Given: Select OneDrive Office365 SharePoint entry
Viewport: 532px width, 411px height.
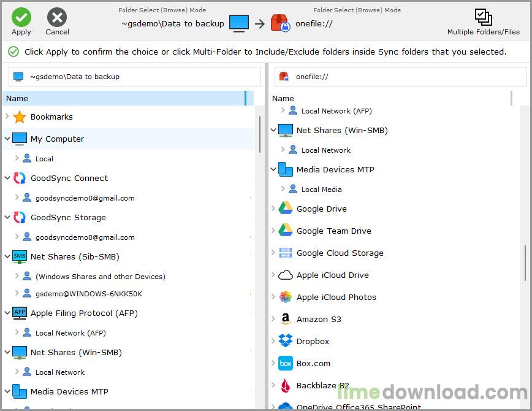Looking at the screenshot, I should (359, 407).
